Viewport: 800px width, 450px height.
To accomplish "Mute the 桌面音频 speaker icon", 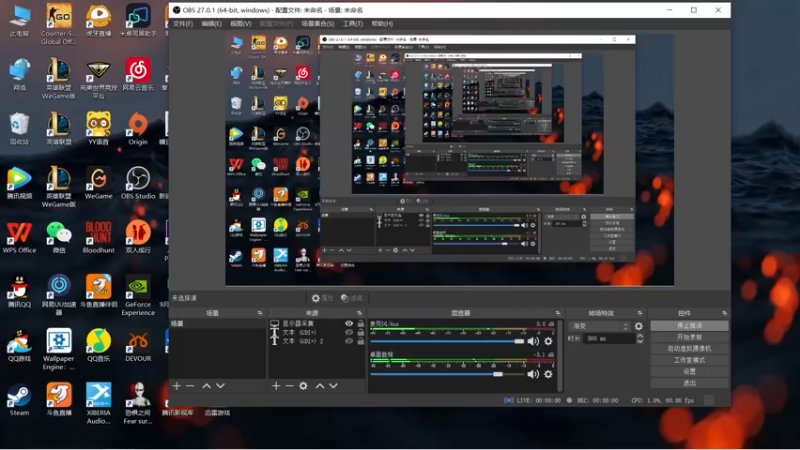I will pos(533,374).
